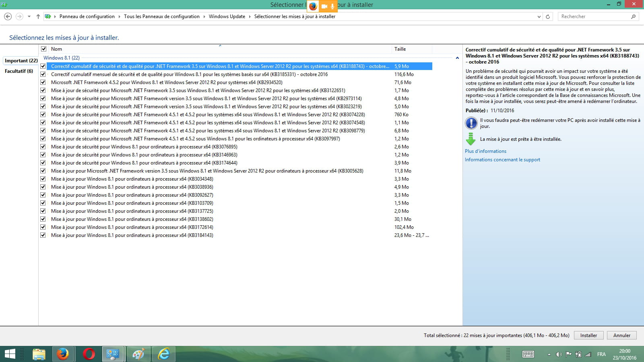
Task: Click the Action Center flag icon
Action: [568, 354]
